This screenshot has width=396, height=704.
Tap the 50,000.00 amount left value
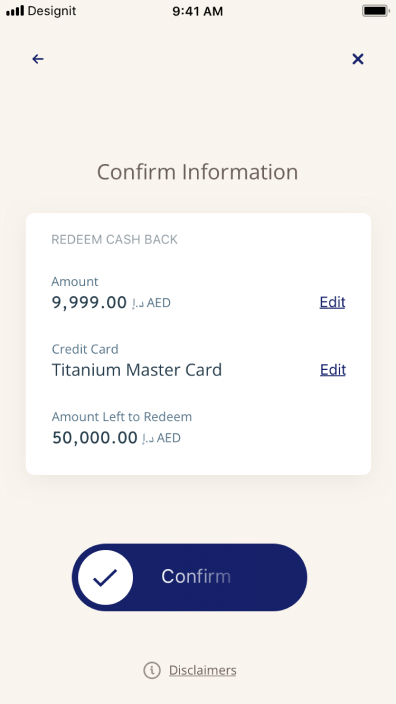[95, 437]
